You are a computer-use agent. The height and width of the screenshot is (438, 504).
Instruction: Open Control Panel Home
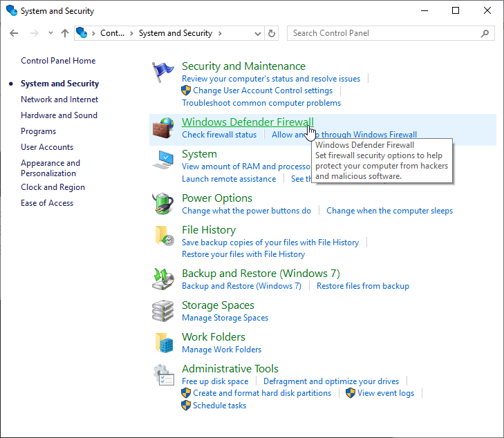tap(58, 61)
